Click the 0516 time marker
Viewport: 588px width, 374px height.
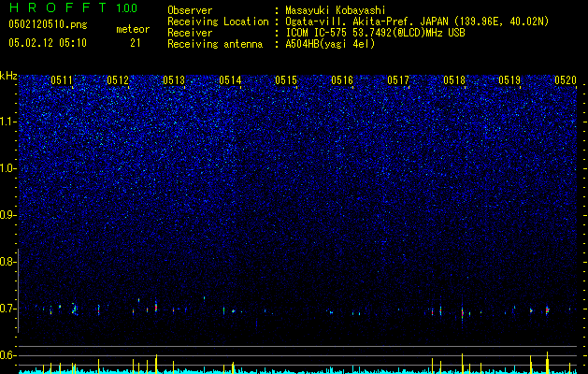coord(342,80)
